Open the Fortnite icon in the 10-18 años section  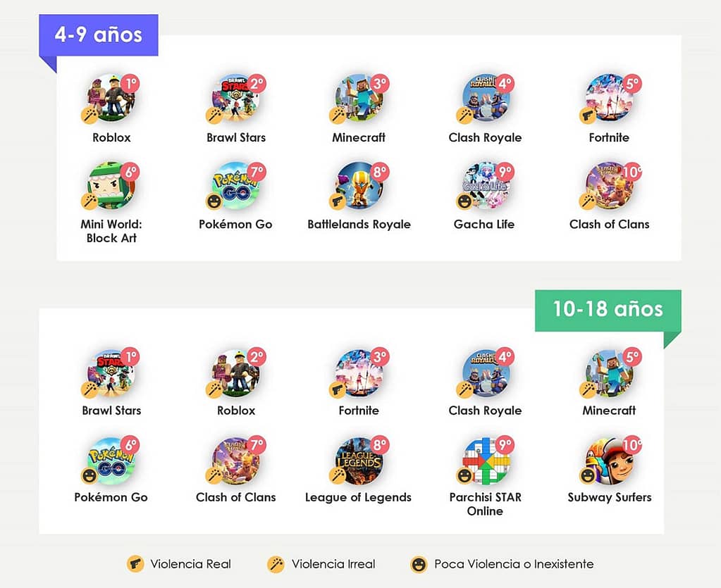coord(359,371)
